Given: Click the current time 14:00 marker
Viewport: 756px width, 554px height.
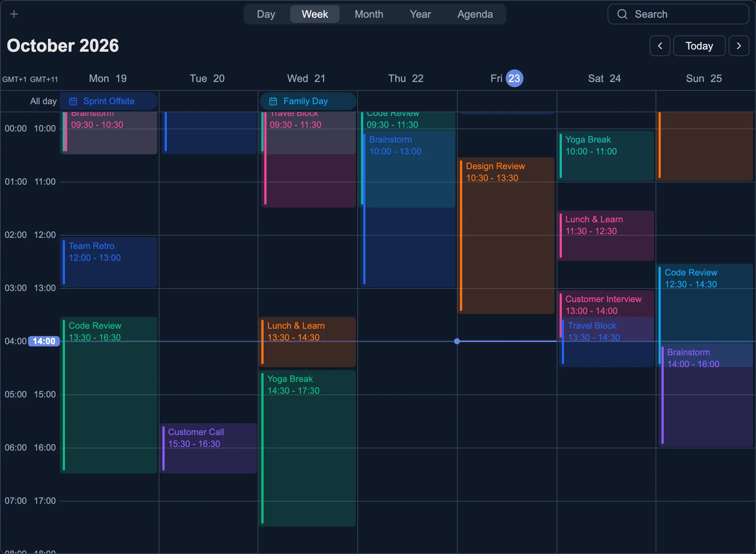Looking at the screenshot, I should 44,341.
